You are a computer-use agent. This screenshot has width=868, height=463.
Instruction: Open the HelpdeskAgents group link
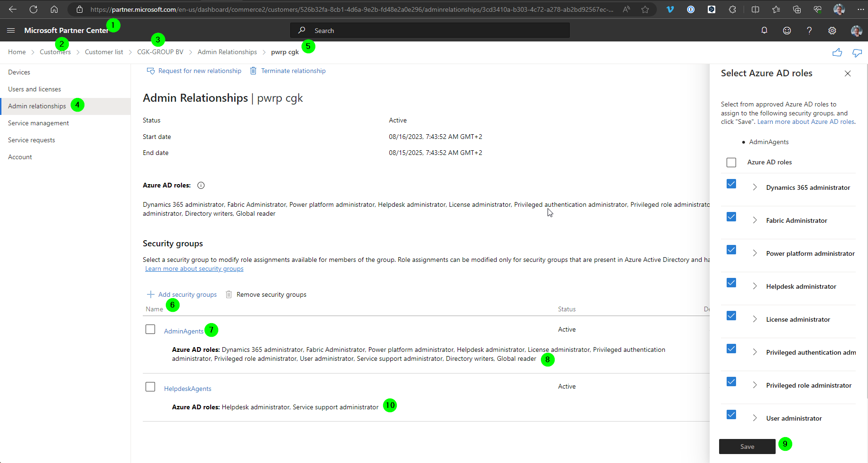click(188, 389)
